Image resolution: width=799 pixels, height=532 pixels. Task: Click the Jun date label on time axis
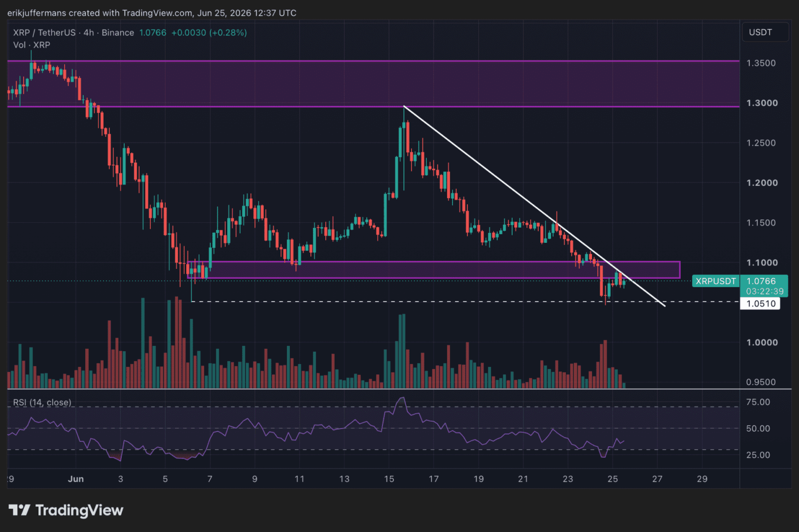[76, 479]
